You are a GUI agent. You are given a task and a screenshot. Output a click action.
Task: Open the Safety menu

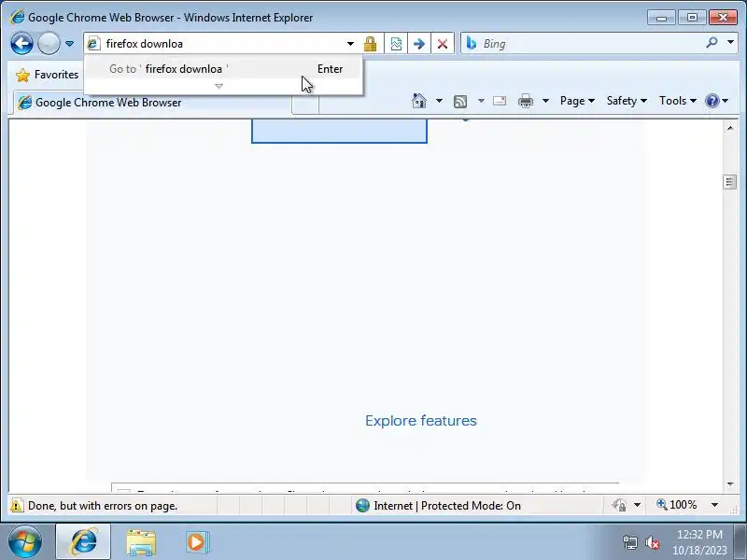tap(627, 101)
